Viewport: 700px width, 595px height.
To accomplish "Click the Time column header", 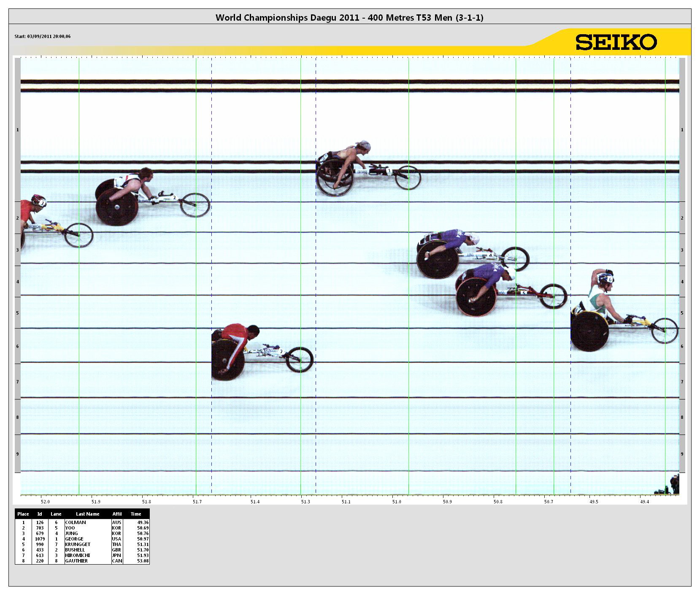I will tap(135, 514).
